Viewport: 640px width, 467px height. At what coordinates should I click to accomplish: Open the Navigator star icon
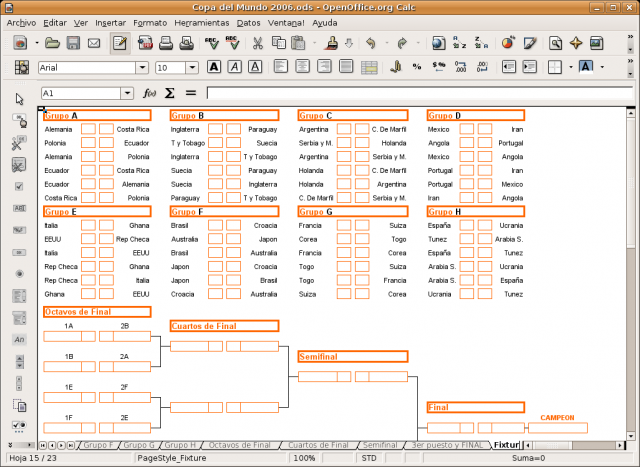click(576, 43)
